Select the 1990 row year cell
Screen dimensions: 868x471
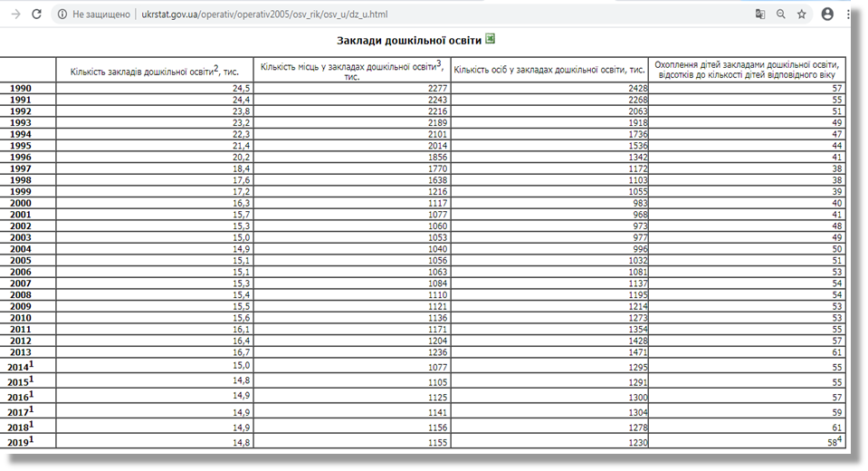20,88
